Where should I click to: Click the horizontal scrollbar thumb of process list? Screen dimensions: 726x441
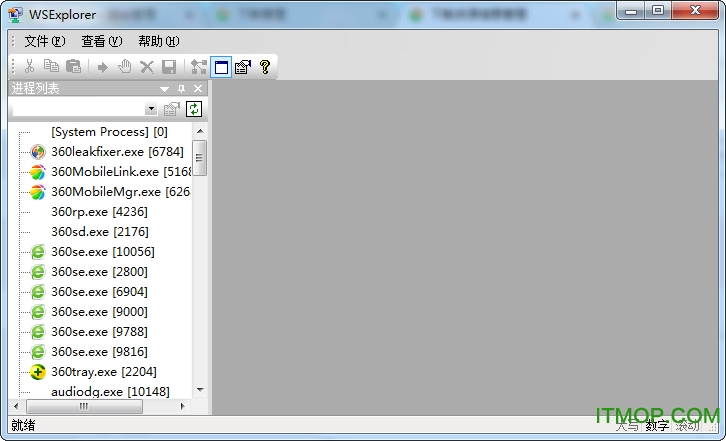click(84, 407)
